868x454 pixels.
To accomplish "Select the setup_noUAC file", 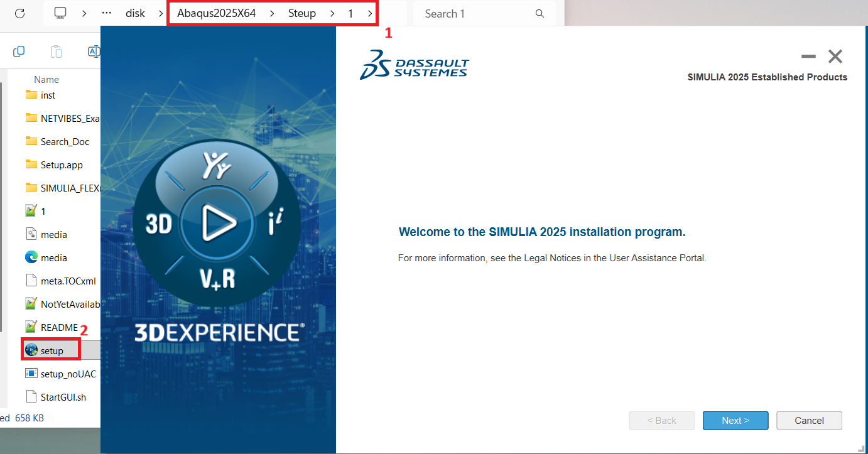I will pos(63,373).
